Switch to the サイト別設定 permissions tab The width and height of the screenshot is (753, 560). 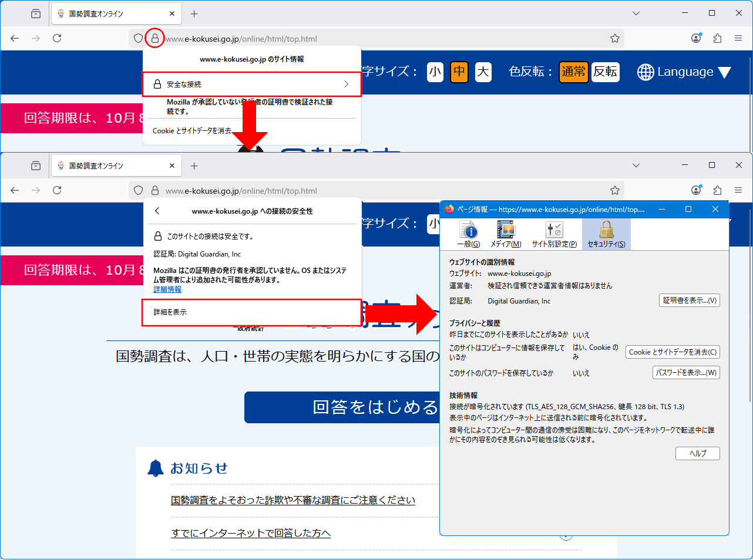pyautogui.click(x=554, y=234)
